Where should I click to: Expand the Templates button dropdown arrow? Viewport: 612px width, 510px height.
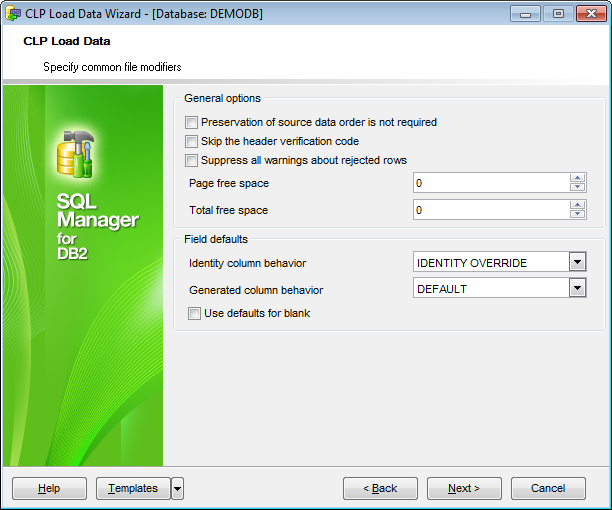point(178,489)
